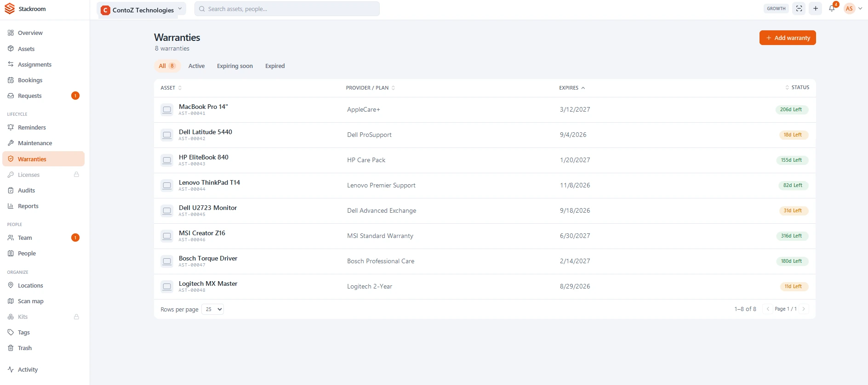Screen dimensions: 868x385
Task: Open the Bookings page
Action: point(44,80)
